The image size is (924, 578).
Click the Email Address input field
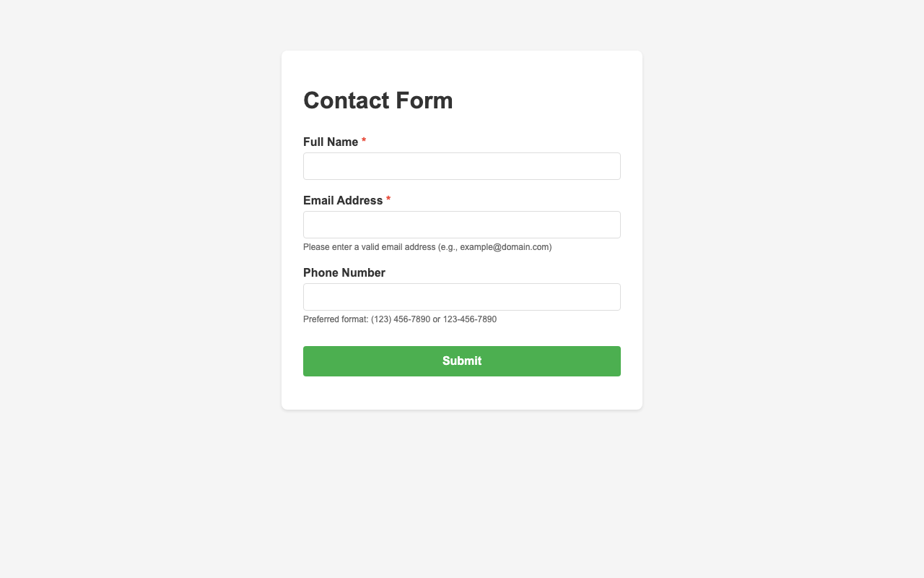[x=462, y=225]
